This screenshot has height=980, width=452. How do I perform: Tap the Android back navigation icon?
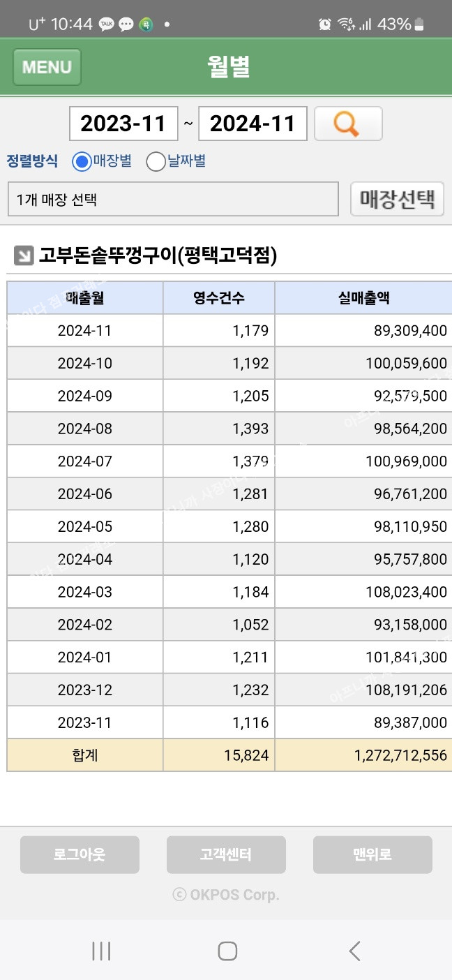pyautogui.click(x=354, y=951)
